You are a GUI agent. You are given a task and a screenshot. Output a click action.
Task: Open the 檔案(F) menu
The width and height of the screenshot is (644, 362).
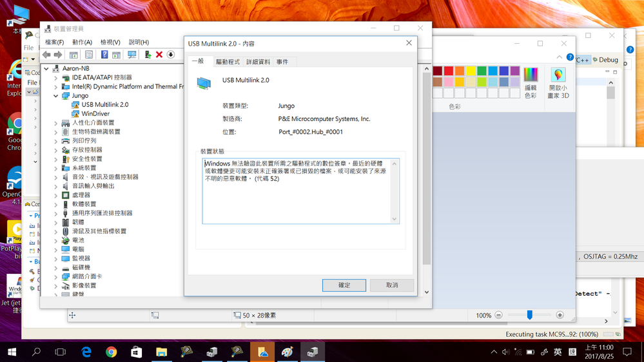coord(54,42)
